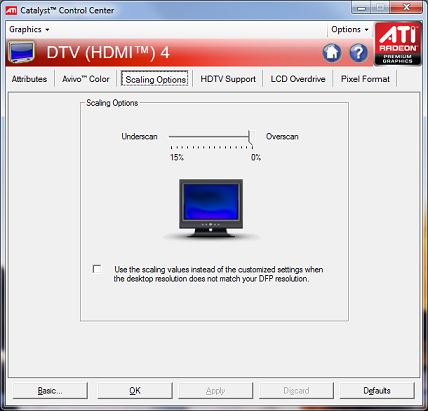Select the Scaling Options tab
Screen dimensions: 428x411
(155, 79)
